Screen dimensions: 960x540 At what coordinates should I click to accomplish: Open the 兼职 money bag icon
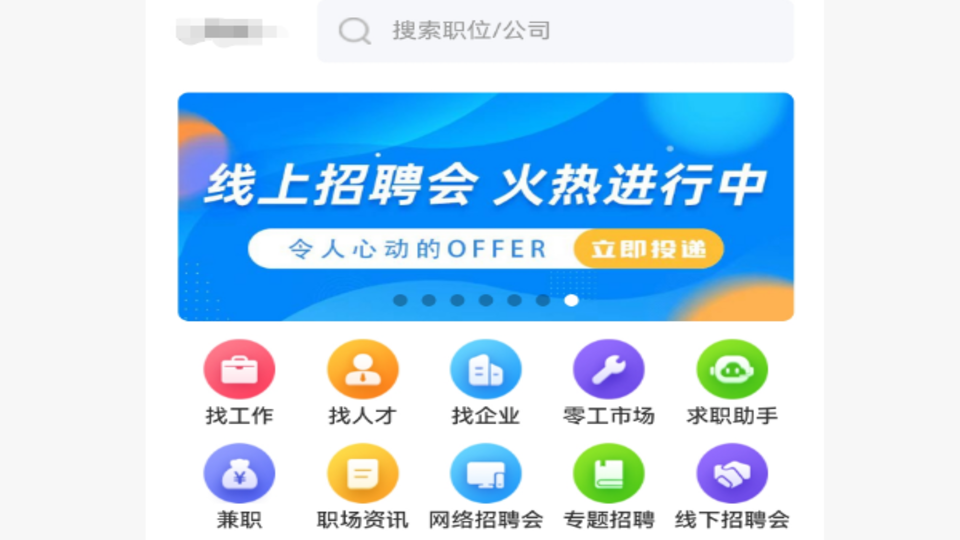coord(239,473)
